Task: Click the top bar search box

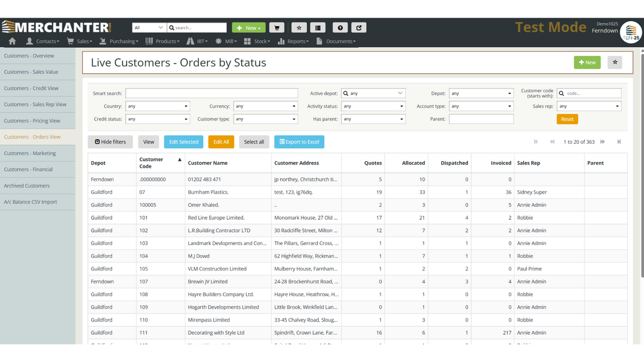Action: pos(197,27)
